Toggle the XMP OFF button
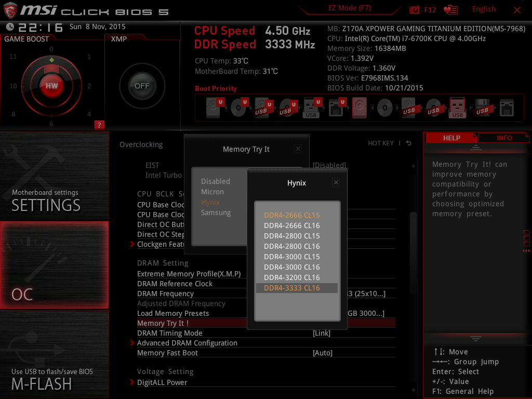 click(142, 86)
